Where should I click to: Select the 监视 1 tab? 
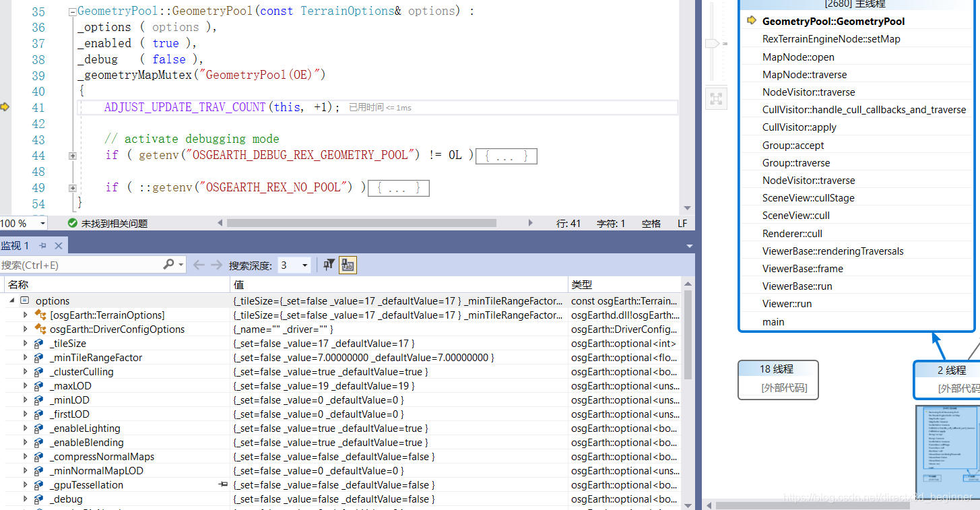pyautogui.click(x=15, y=246)
